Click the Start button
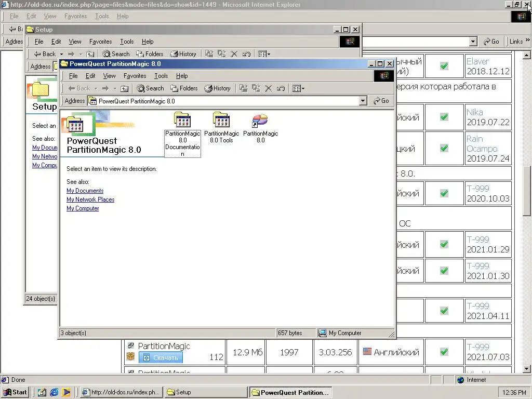This screenshot has width=532, height=399. pyautogui.click(x=15, y=392)
